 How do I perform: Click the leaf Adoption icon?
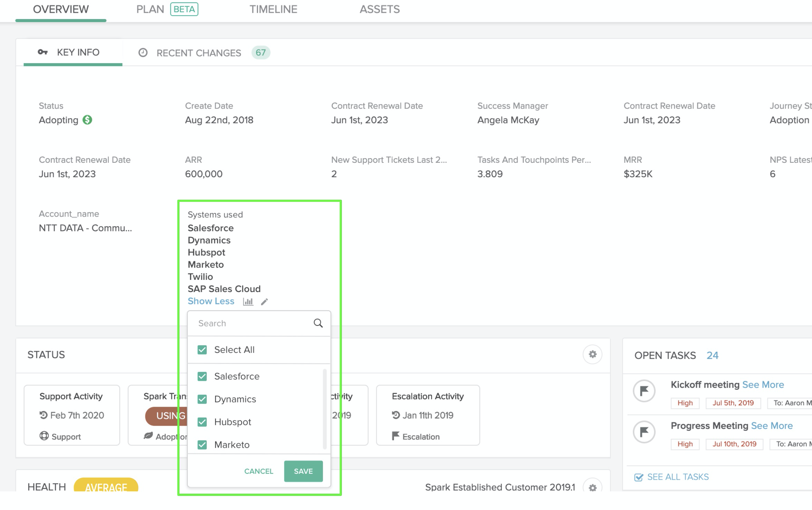point(148,435)
